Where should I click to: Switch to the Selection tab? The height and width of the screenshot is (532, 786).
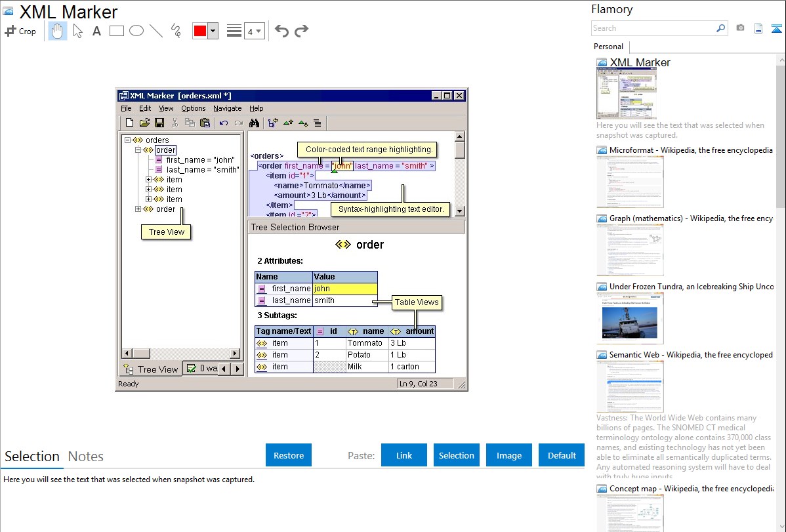point(32,457)
